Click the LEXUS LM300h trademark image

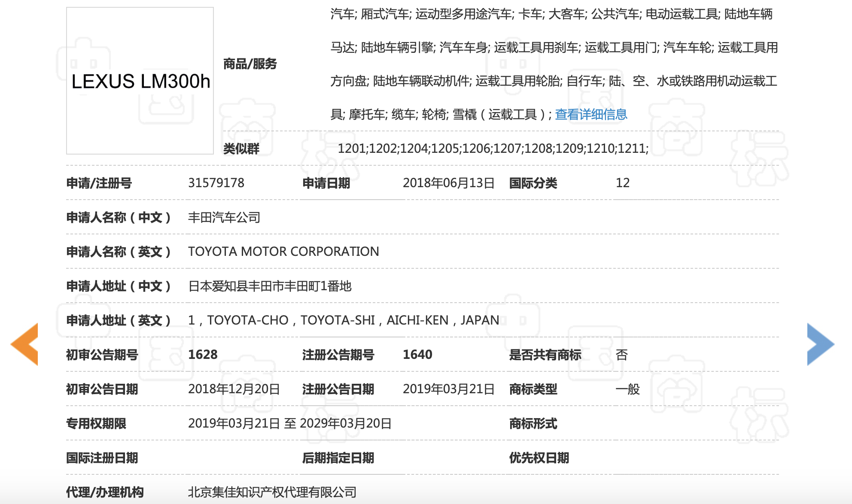point(140,81)
